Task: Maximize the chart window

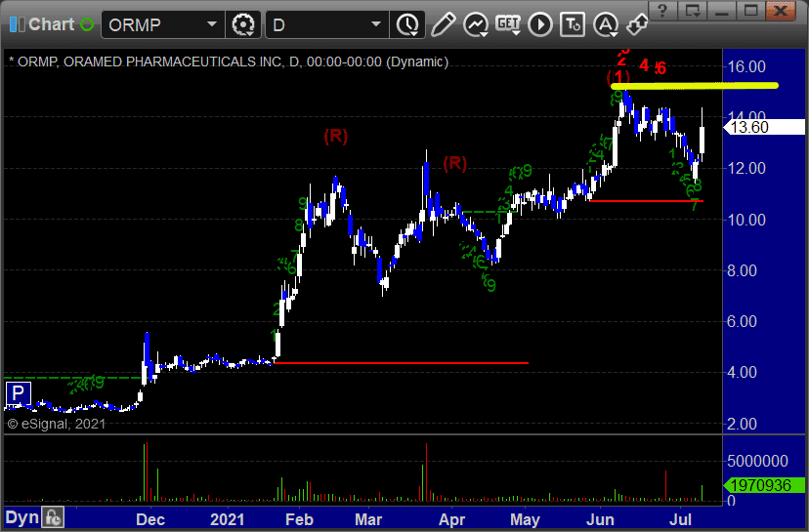Action: [750, 10]
